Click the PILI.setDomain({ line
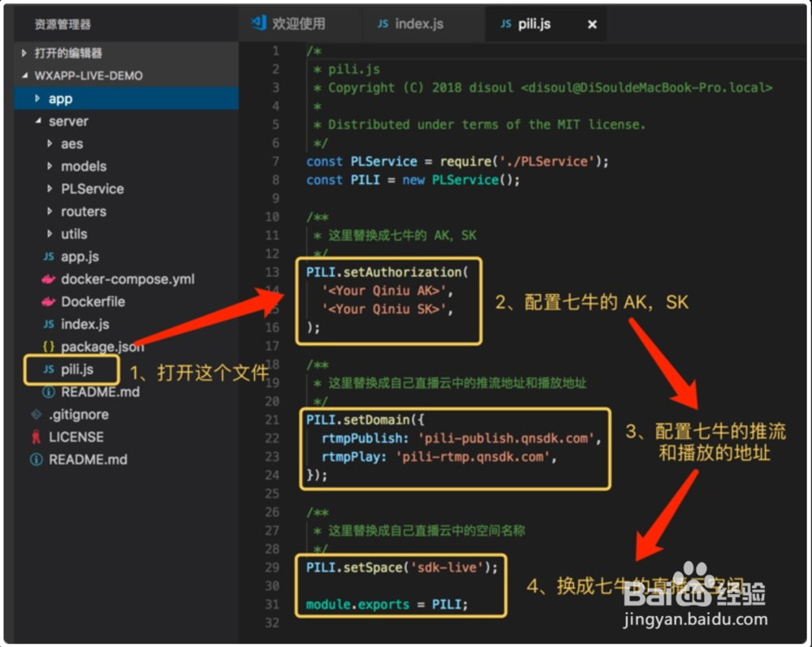The image size is (812, 647). point(365,420)
